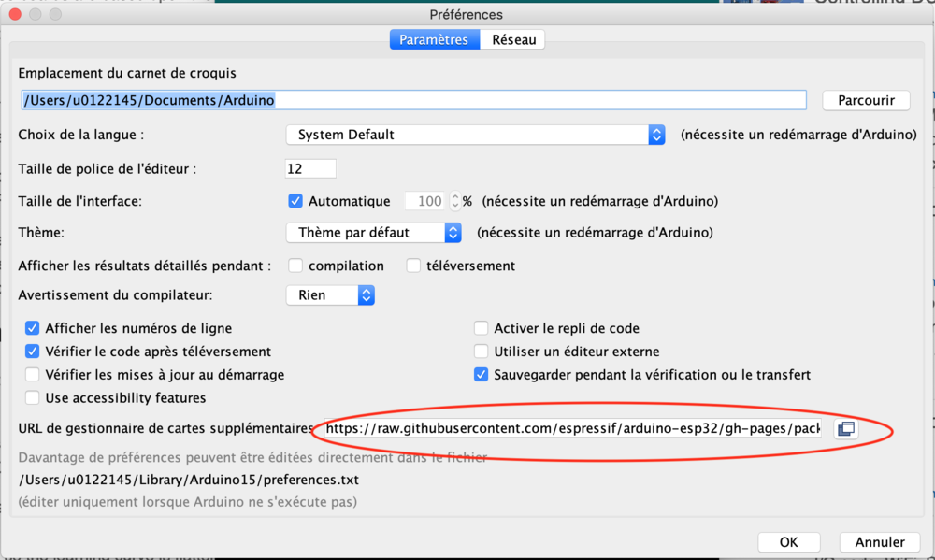The width and height of the screenshot is (935, 560).
Task: Toggle Sauvegarder pendant la vérification ou le transfert
Action: coord(481,375)
